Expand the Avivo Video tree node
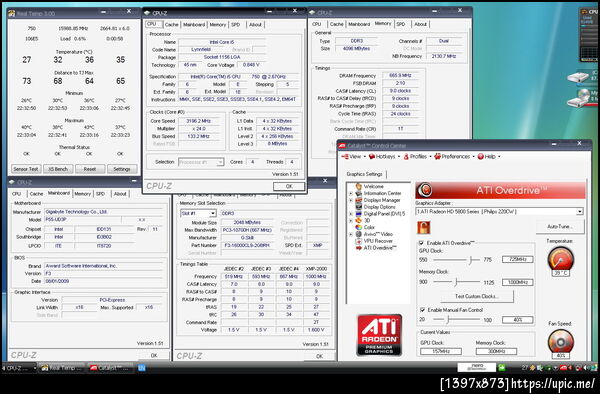This screenshot has width=600, height=394. [x=351, y=234]
